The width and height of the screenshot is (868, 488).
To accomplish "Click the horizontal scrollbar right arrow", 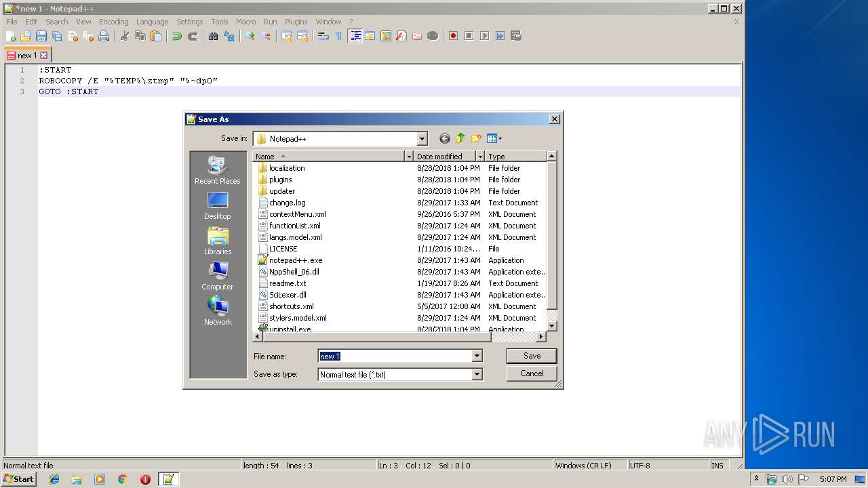I will click(541, 336).
